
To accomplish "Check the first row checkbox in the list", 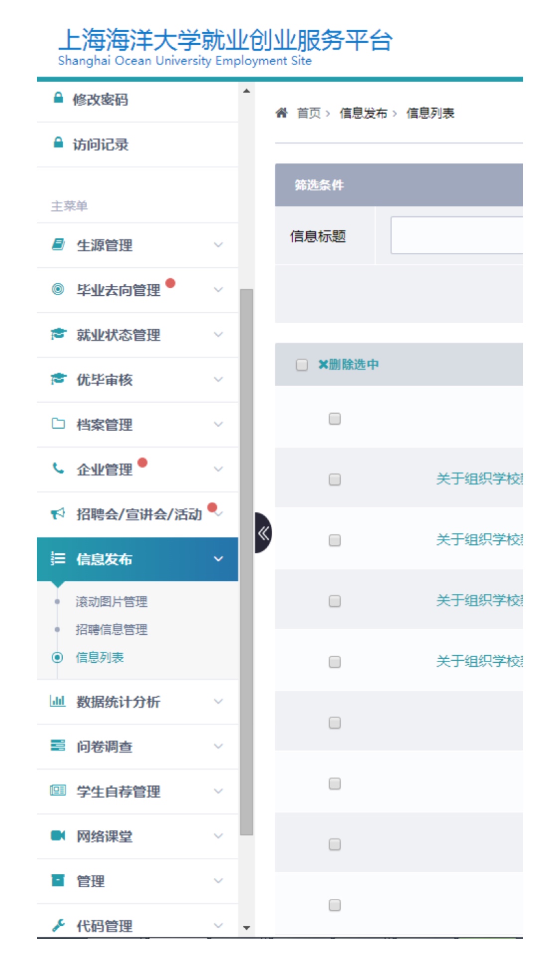I will 335,419.
